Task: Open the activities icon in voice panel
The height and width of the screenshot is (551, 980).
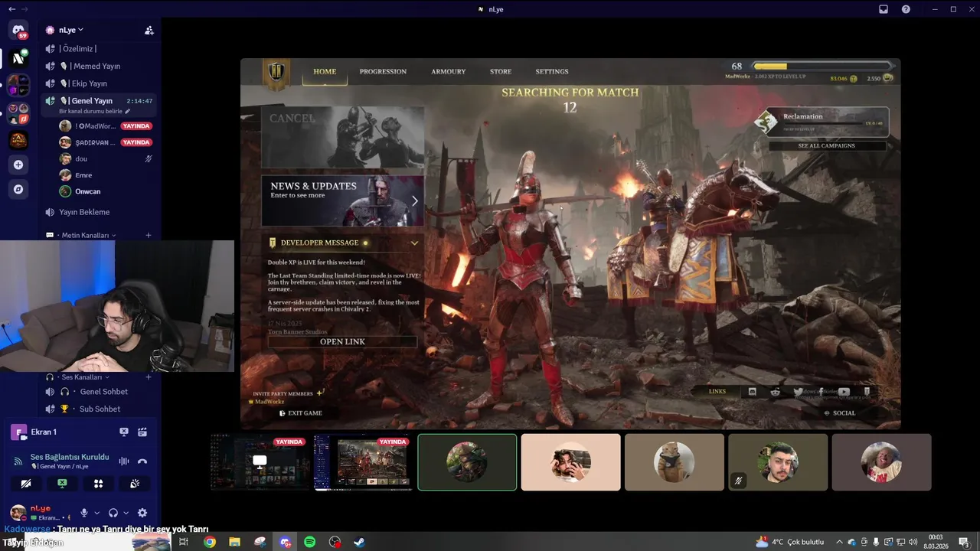Action: coord(98,484)
